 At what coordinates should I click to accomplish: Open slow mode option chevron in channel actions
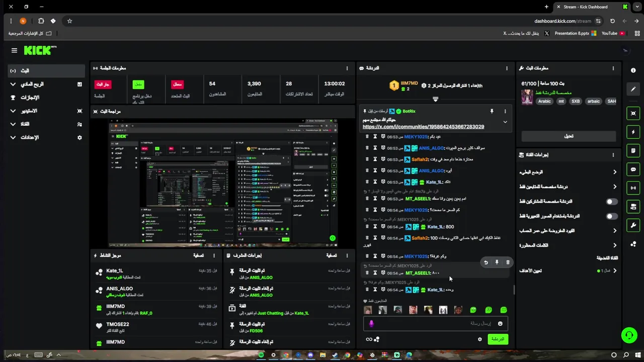(614, 172)
